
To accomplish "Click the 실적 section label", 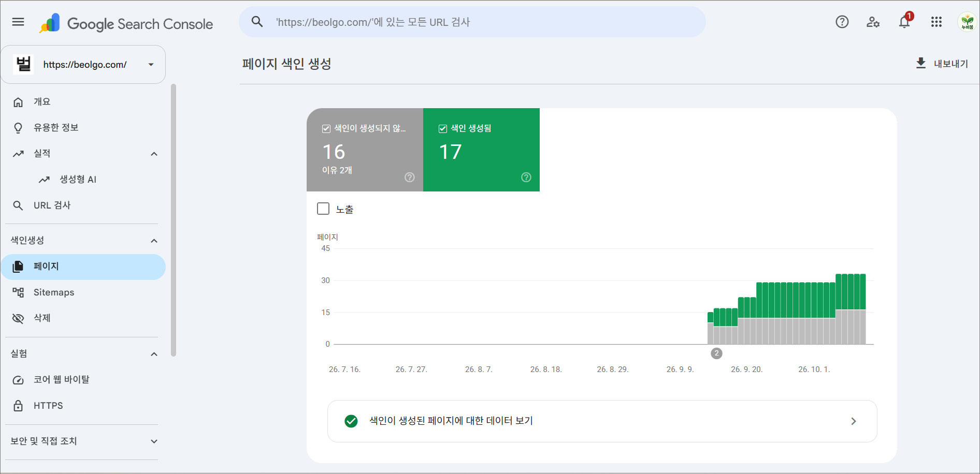I will point(42,153).
